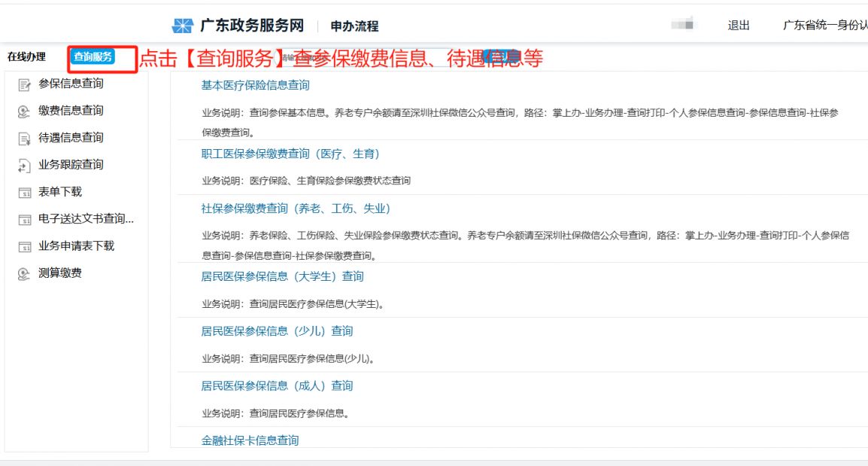Image resolution: width=868 pixels, height=466 pixels.
Task: Open 居民医保参保信息（大学生）查询 link
Action: (282, 276)
